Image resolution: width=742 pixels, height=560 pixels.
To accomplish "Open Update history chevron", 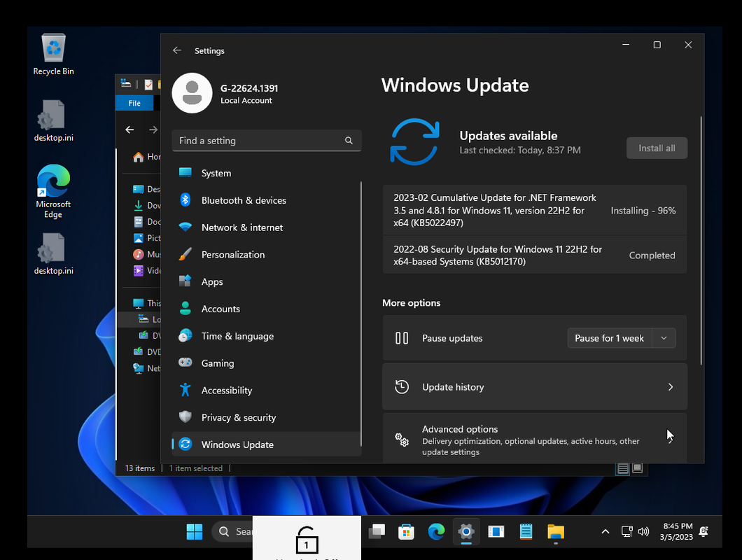I will pyautogui.click(x=671, y=386).
